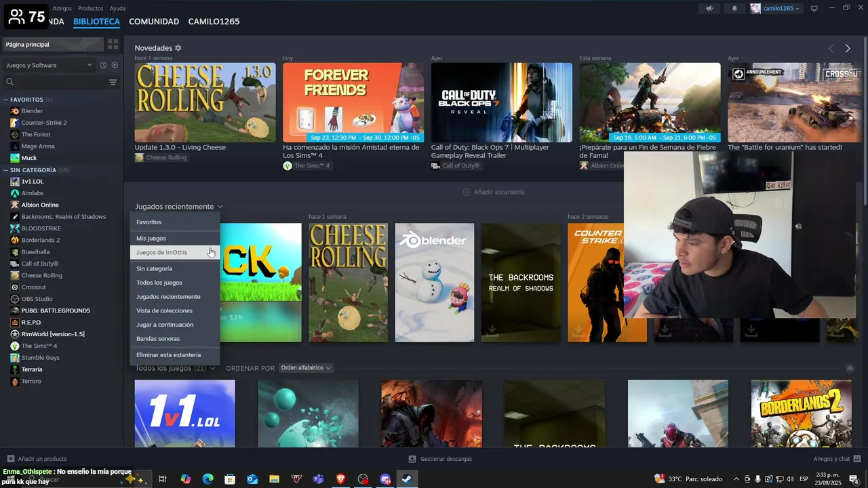Open collections grid view icon
This screenshot has height=488, width=868.
point(113,44)
